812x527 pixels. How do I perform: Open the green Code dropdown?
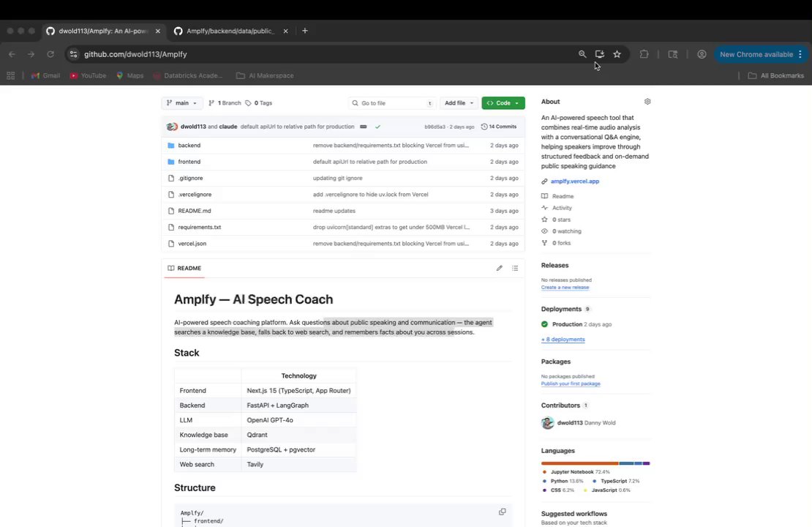pyautogui.click(x=503, y=103)
